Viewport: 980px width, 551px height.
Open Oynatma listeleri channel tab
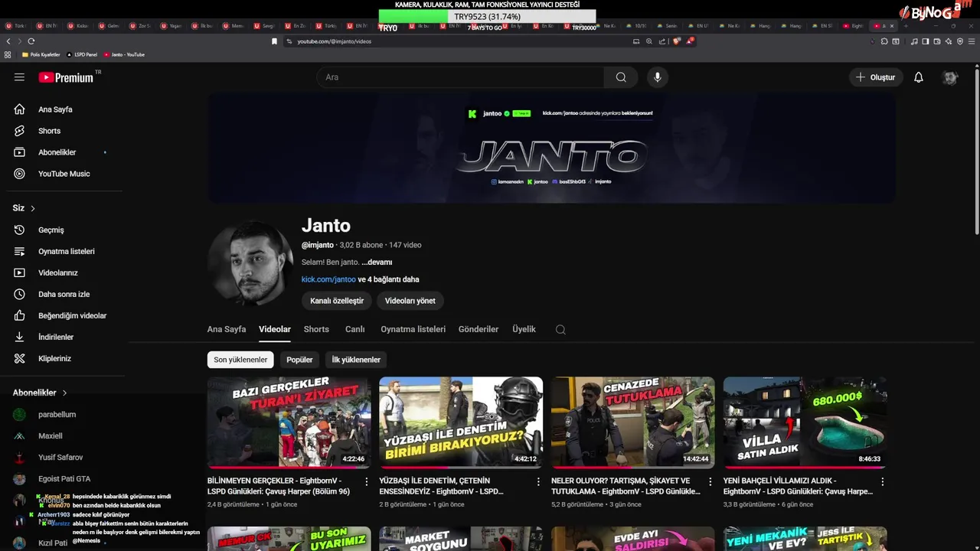413,329
